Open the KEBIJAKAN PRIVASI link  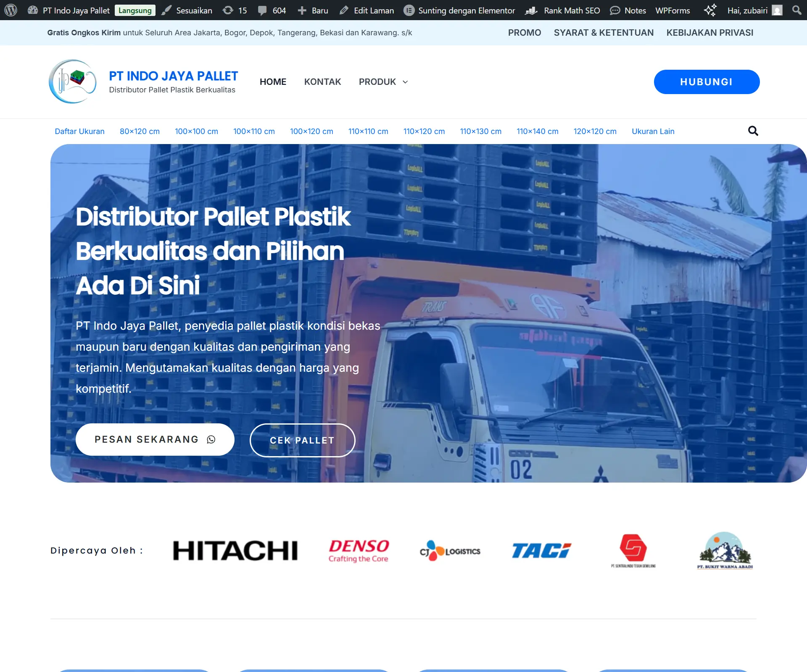709,33
